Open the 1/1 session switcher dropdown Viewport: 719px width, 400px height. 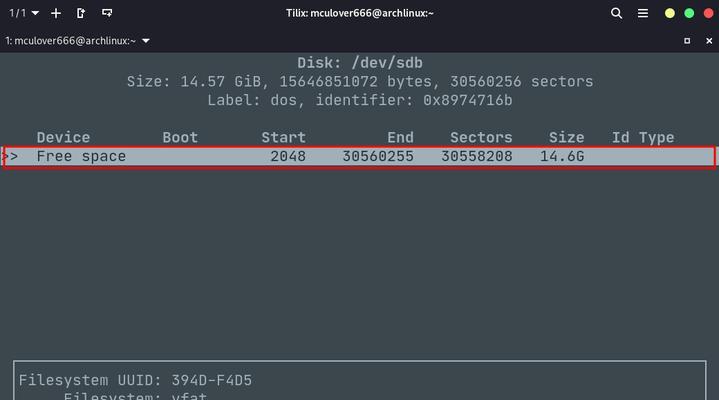point(23,13)
